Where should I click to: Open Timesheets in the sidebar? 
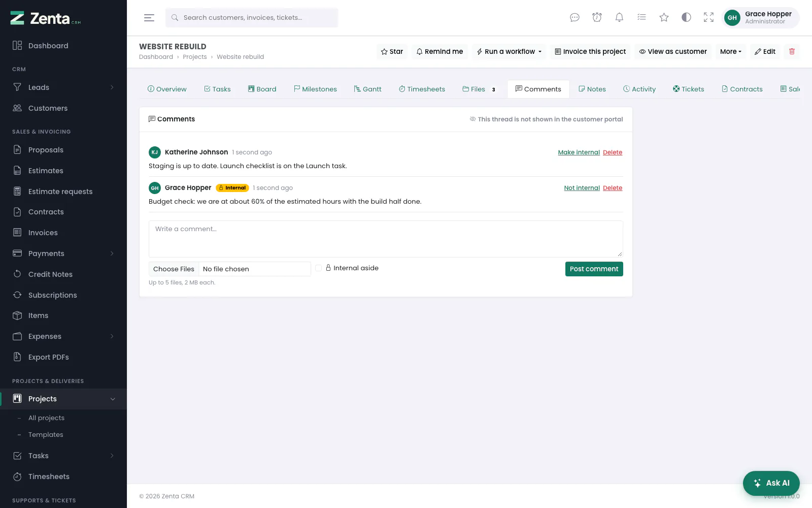click(63, 477)
